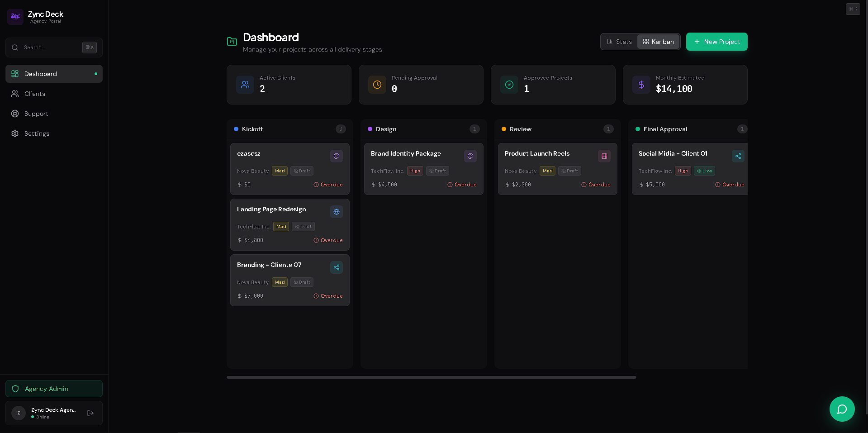Switch to Stats view
The height and width of the screenshot is (433, 868).
tap(619, 42)
